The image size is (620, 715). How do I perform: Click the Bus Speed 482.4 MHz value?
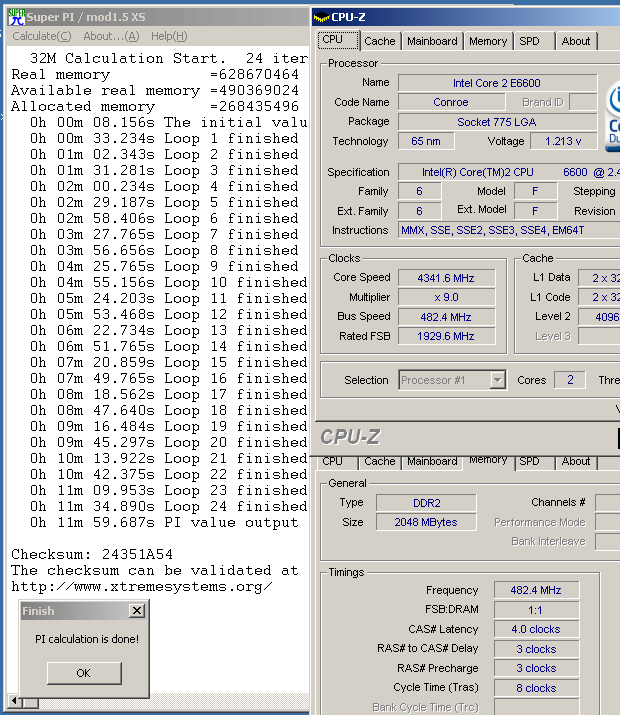coord(446,317)
